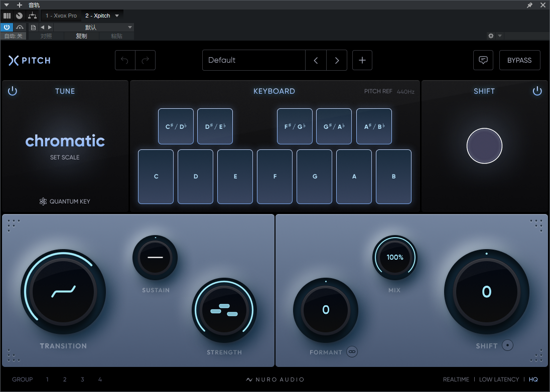Open dropdown arrow next to Xpitch tab
Viewport: 550px width, 392px height.
pyautogui.click(x=117, y=16)
